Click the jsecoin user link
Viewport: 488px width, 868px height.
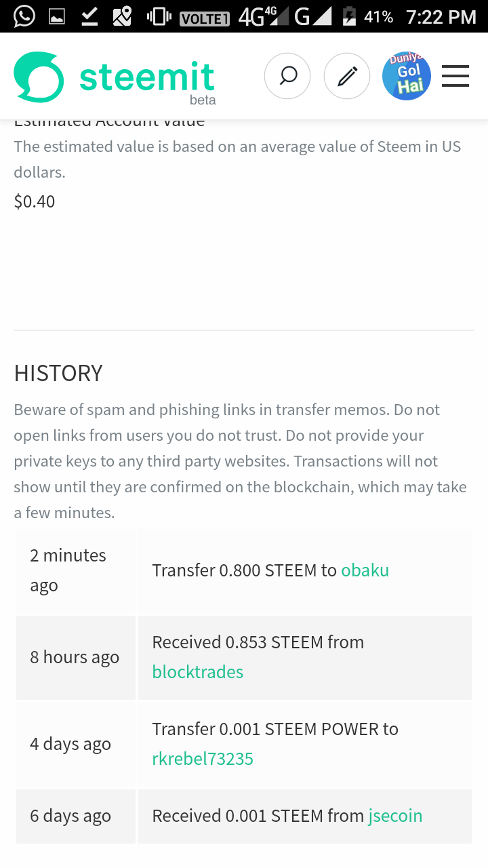(x=395, y=816)
